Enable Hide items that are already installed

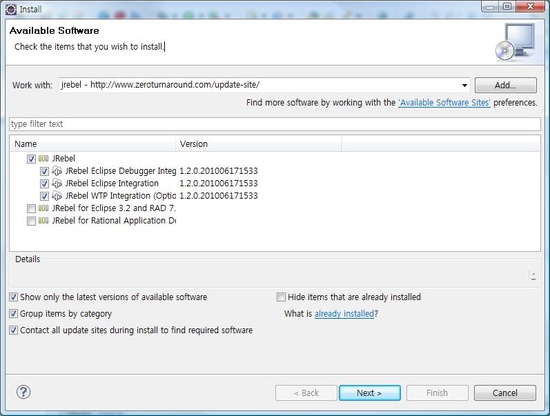point(281,297)
